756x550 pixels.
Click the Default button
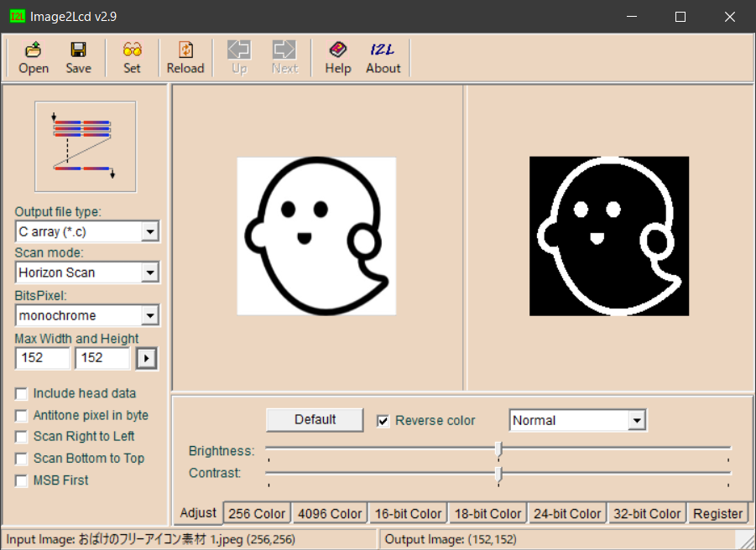tap(315, 419)
